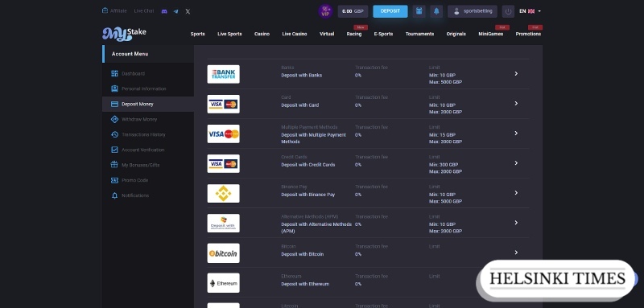The image size is (644, 308).
Task: Select the Bitcoin logo tile
Action: click(x=224, y=253)
